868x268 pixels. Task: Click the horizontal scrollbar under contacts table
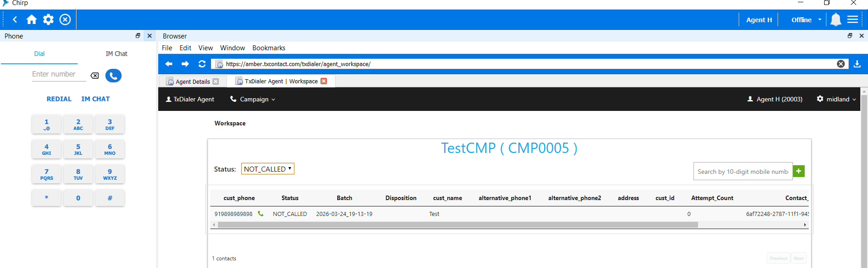pos(458,225)
